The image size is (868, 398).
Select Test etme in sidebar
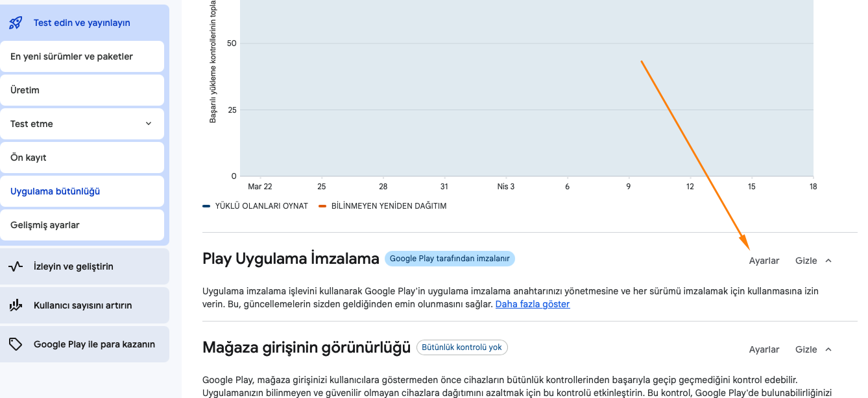(x=82, y=124)
